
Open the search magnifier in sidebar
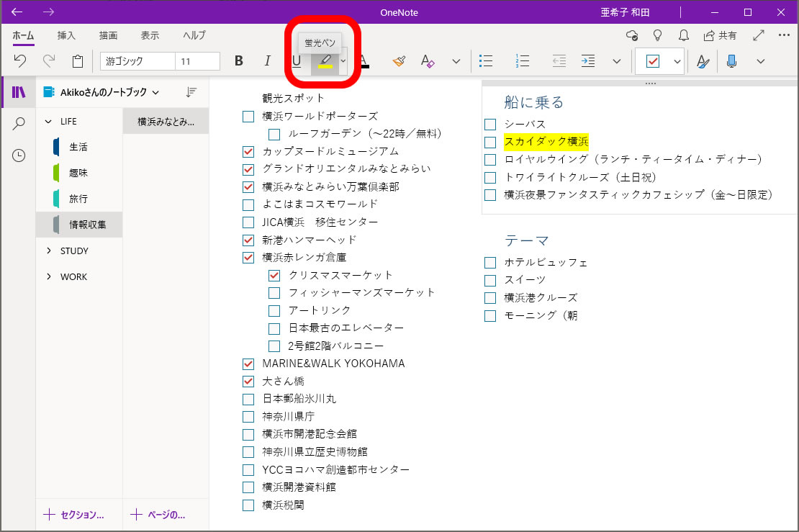19,124
